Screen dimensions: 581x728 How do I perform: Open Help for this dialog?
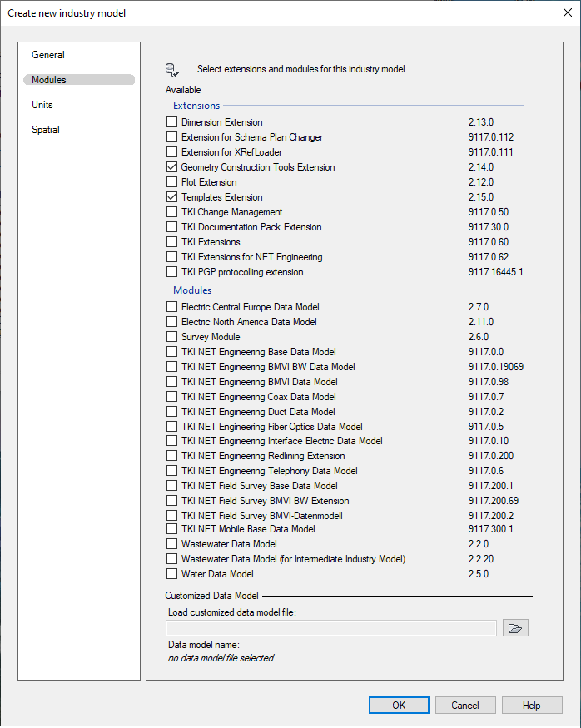(532, 706)
